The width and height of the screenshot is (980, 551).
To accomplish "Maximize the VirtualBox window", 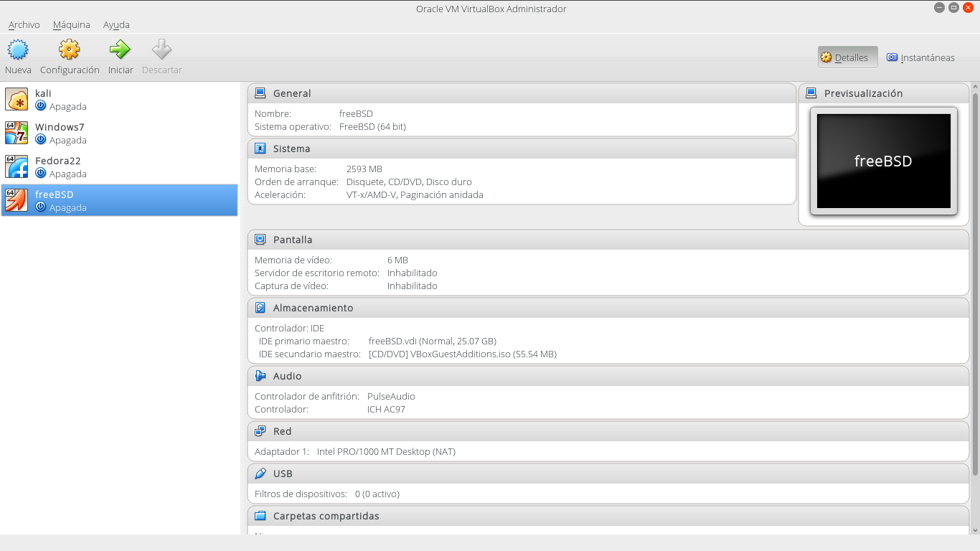I will (953, 8).
